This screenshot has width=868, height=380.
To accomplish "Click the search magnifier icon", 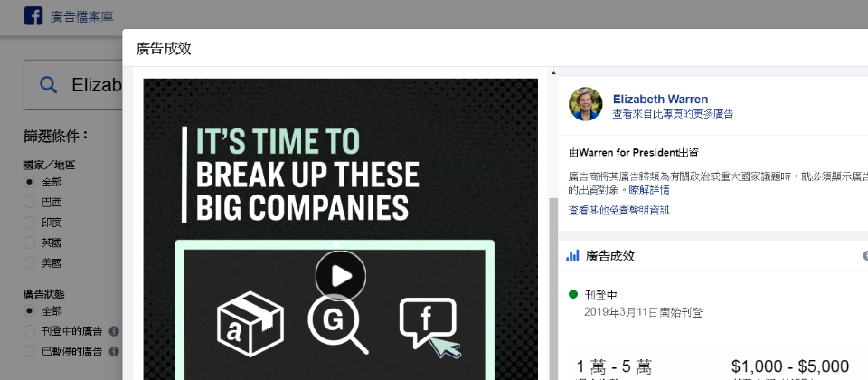I will coord(49,85).
